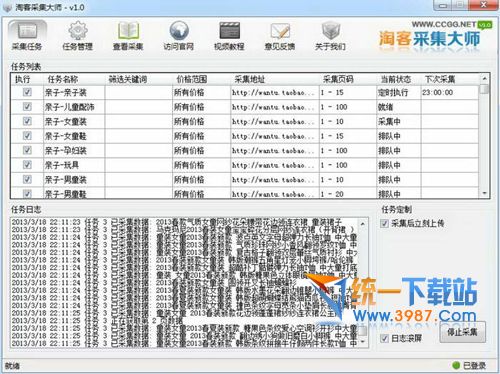Open 意见反馈 envelope icon

coord(280,36)
